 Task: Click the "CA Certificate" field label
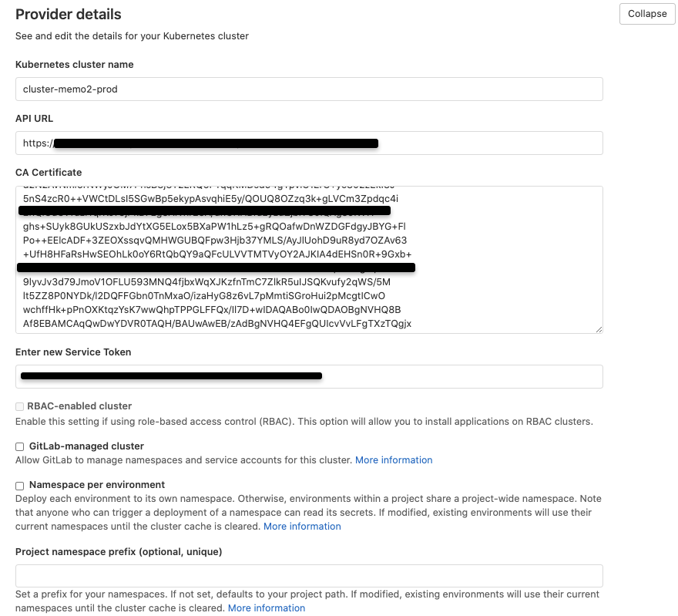coord(49,173)
